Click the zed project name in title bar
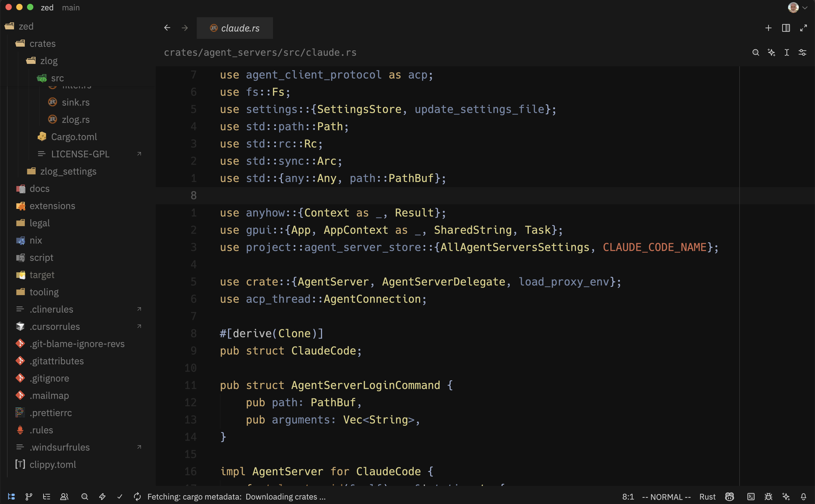The height and width of the screenshot is (504, 815). point(47,7)
